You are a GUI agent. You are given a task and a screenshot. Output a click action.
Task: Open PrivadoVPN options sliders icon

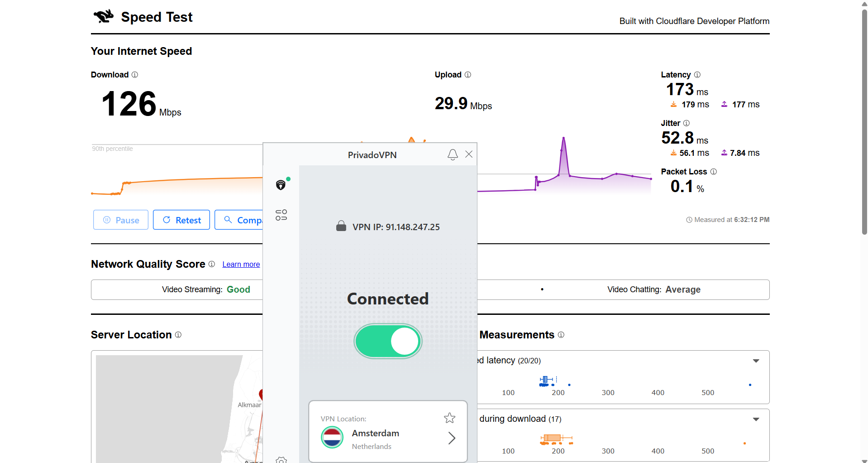pyautogui.click(x=281, y=215)
